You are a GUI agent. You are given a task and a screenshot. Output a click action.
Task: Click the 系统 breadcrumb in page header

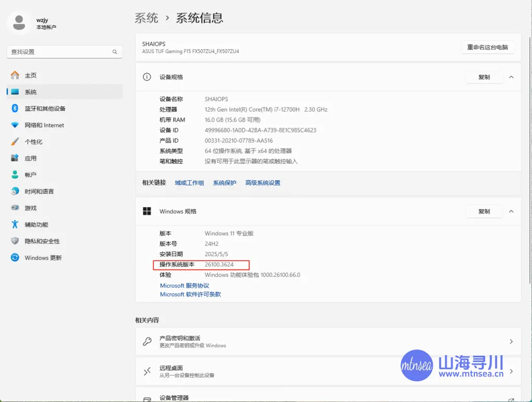pos(146,18)
